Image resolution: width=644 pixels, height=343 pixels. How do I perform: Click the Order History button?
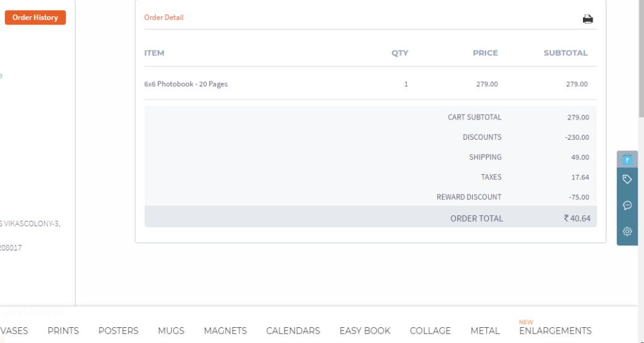[x=35, y=18]
